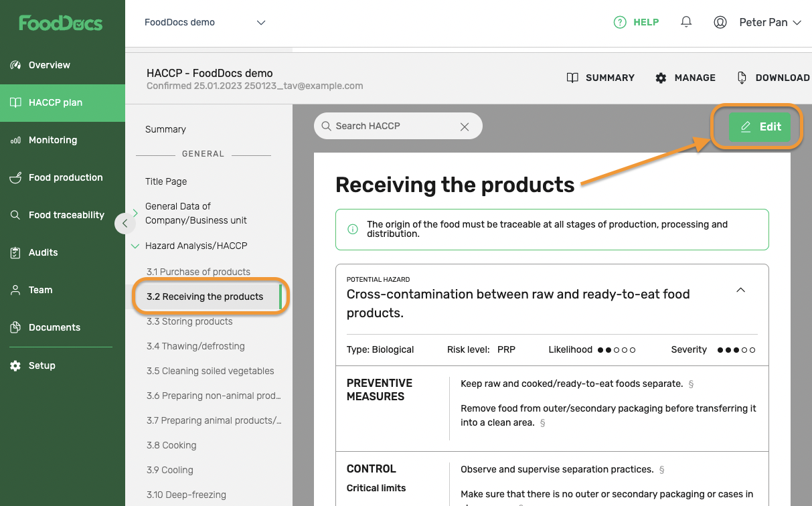Screen dimensions: 812x506
Task: Click the 'Critical limits' label
Action: (376, 488)
